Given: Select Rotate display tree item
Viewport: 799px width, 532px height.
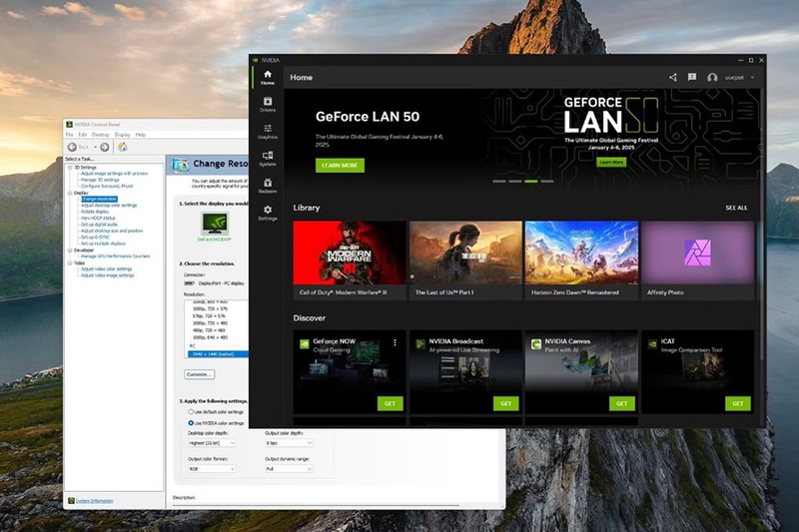Looking at the screenshot, I should coord(95,212).
